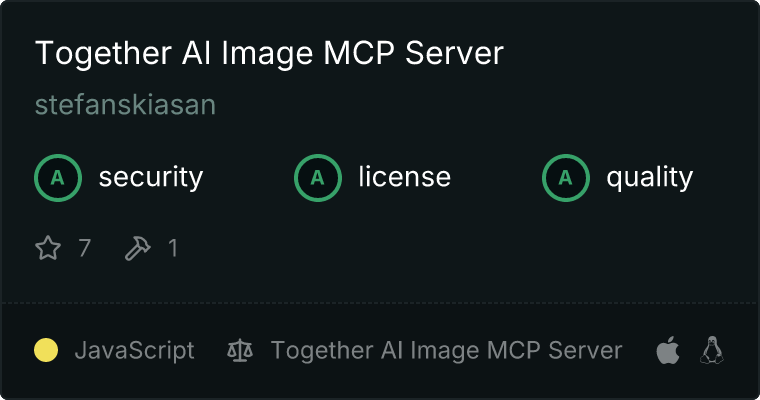Click the Apple platform icon
This screenshot has height=400, width=760.
(x=668, y=350)
